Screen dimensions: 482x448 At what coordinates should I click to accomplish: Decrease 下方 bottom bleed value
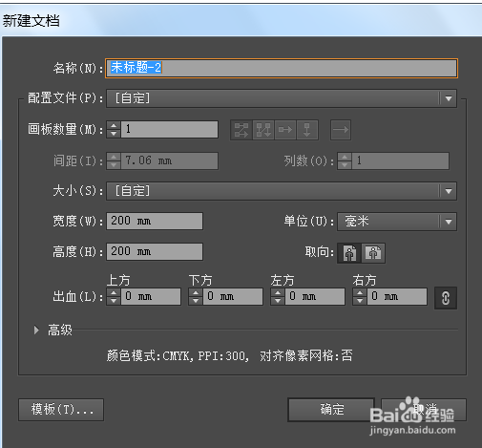196,301
